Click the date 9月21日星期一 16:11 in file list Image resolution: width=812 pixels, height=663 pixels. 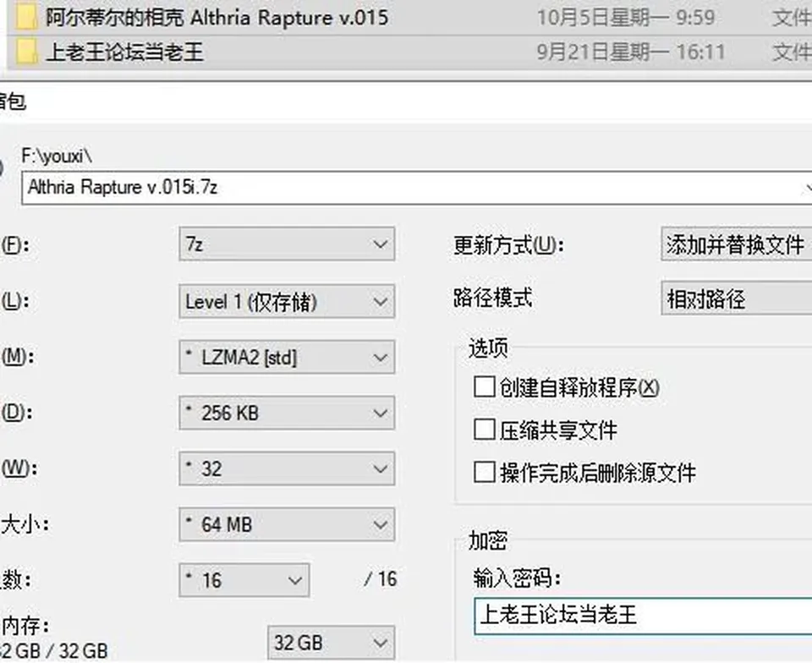click(x=631, y=52)
